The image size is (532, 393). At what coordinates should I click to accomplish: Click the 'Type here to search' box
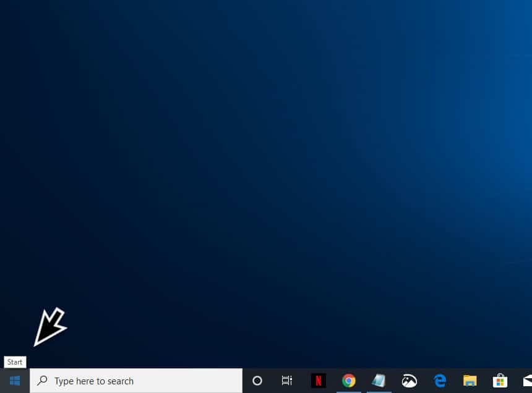136,381
